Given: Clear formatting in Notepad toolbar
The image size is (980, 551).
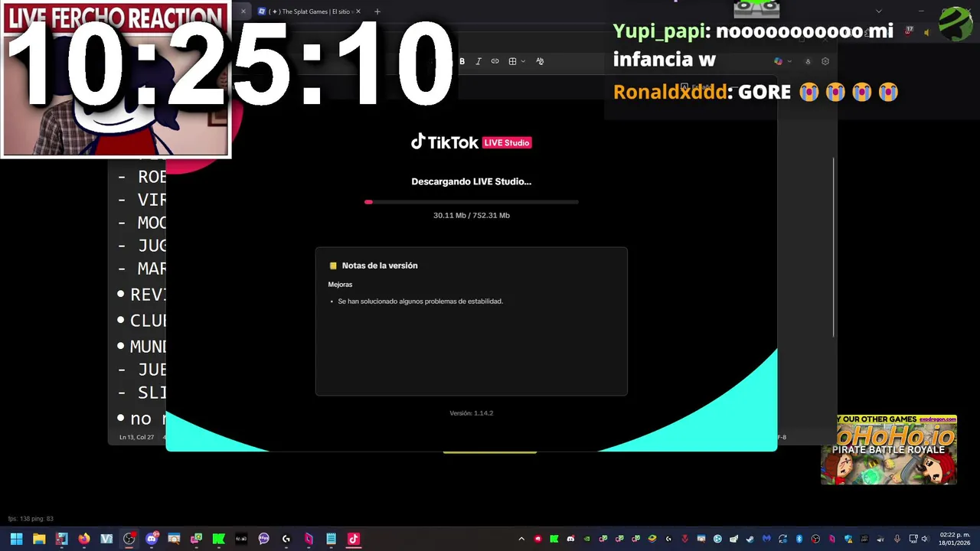Looking at the screenshot, I should (x=540, y=61).
